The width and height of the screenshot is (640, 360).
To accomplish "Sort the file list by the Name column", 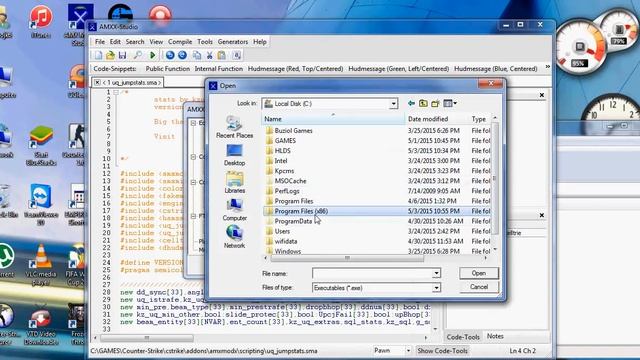I will tap(333, 119).
